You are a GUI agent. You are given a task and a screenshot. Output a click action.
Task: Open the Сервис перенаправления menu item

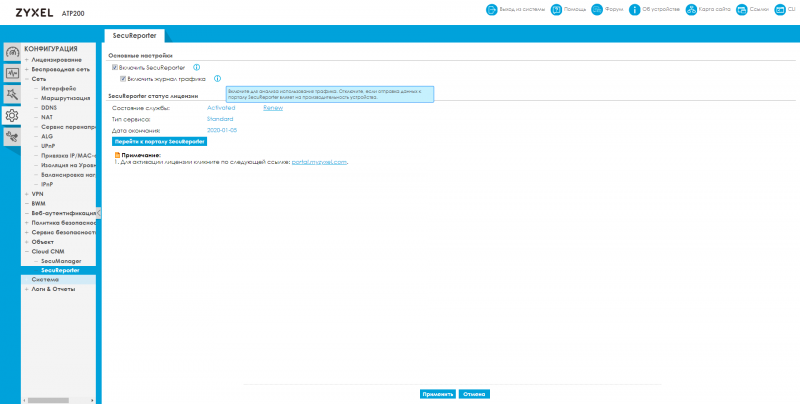68,127
